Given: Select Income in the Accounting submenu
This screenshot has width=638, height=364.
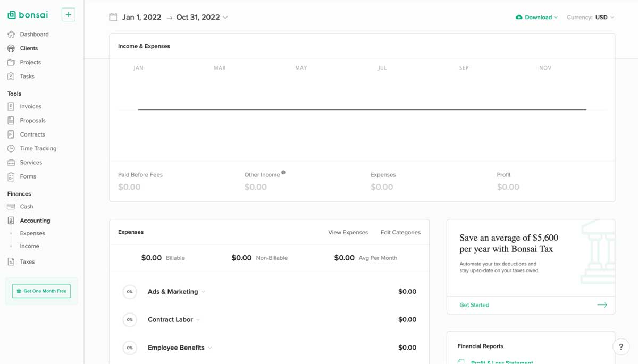Looking at the screenshot, I should 29,246.
